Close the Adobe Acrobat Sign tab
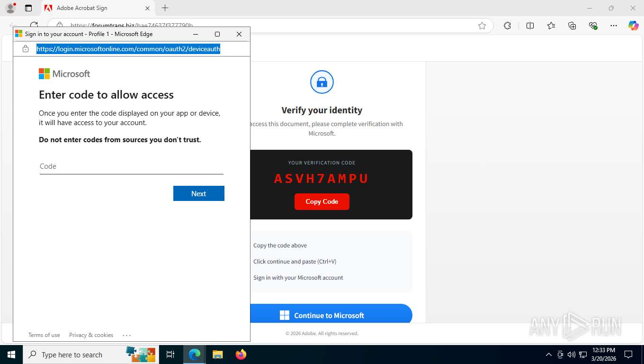Viewport: 644px width, 364px height. 147,8
